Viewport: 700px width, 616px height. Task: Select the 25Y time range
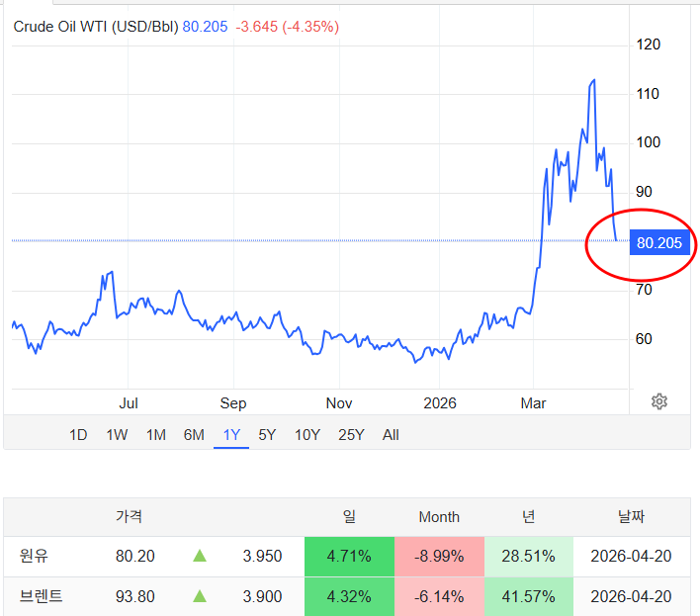pos(351,435)
